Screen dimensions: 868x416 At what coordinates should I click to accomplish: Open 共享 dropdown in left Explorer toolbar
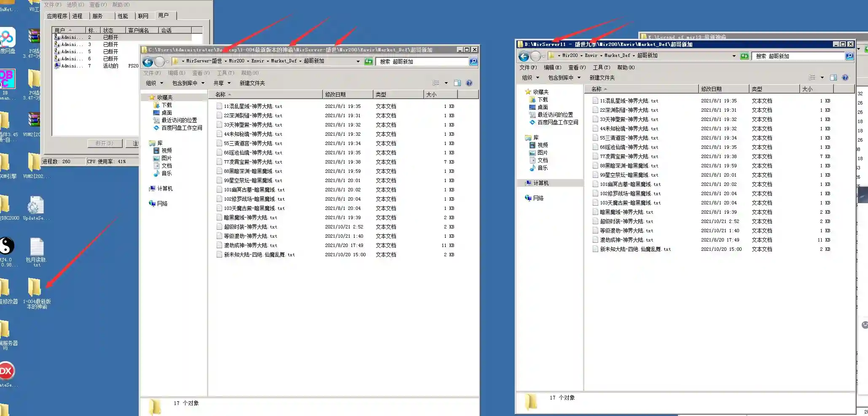(x=222, y=83)
